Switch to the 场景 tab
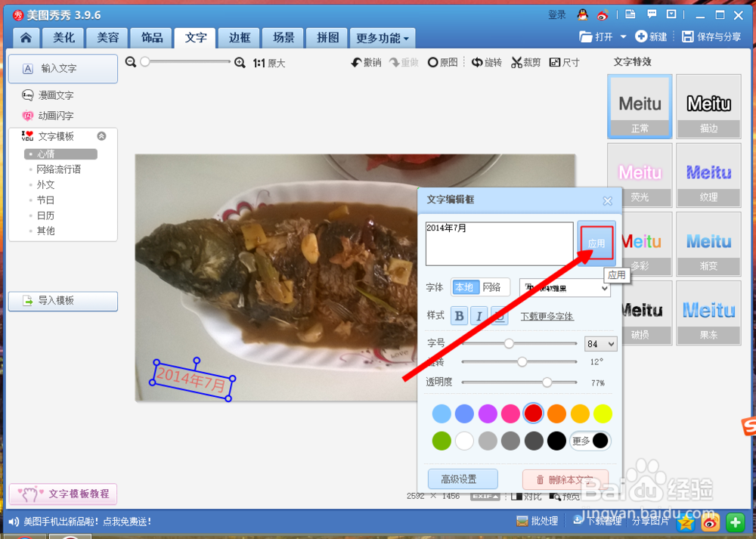Viewport: 756px width, 539px height. [283, 38]
